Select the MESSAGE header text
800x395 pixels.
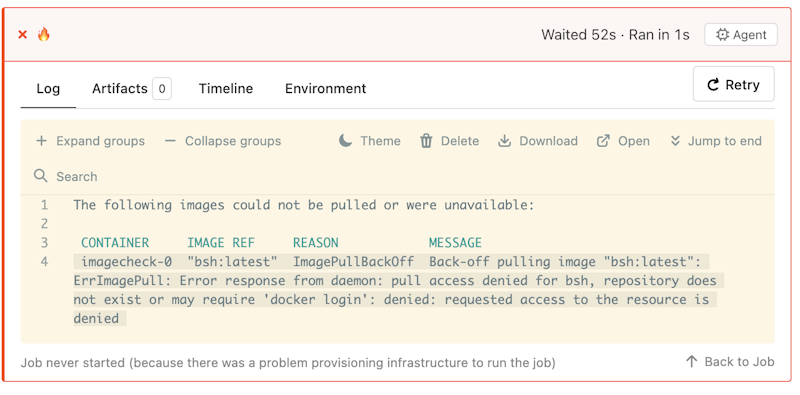455,243
